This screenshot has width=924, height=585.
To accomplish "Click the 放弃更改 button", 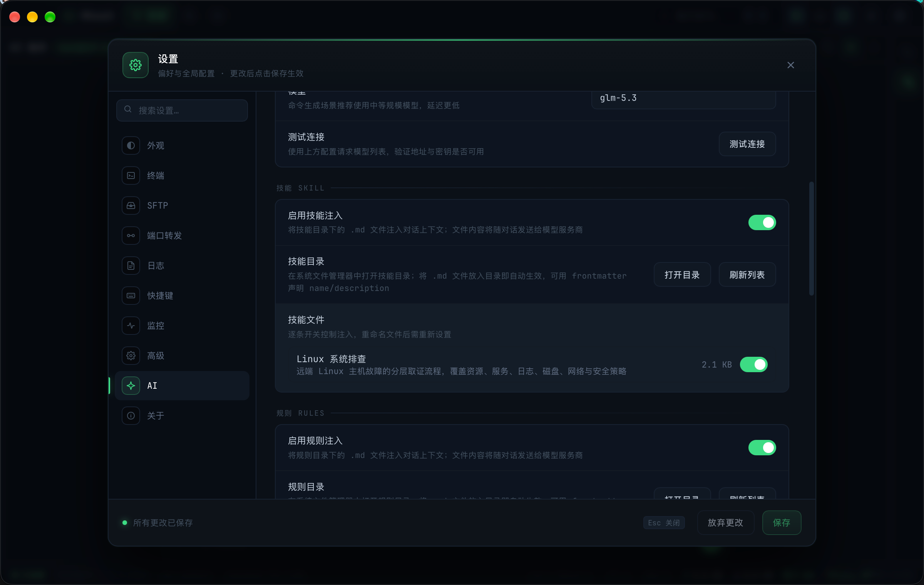I will coord(725,523).
